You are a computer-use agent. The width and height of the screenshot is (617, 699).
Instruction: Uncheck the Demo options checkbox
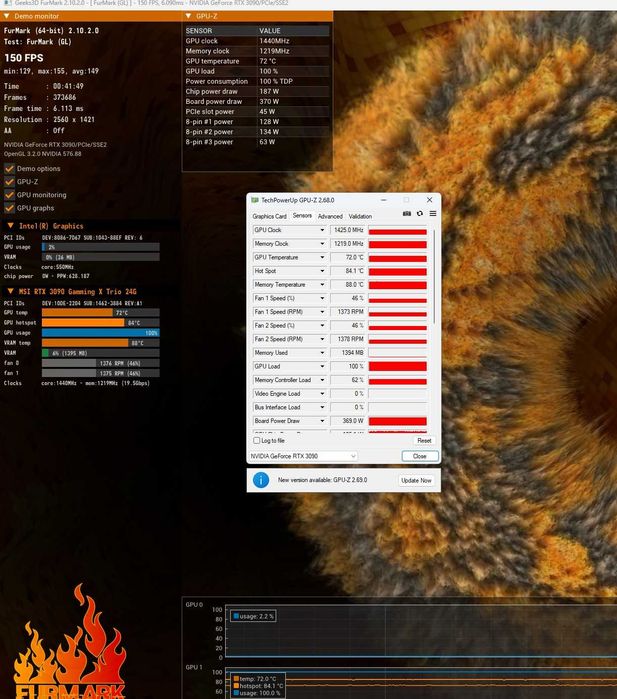(9, 169)
